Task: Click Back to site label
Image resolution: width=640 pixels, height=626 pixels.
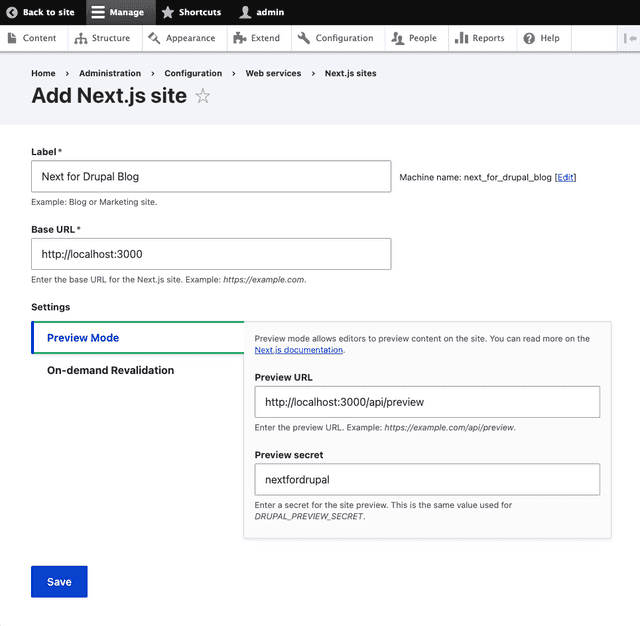Action: pyautogui.click(x=49, y=12)
